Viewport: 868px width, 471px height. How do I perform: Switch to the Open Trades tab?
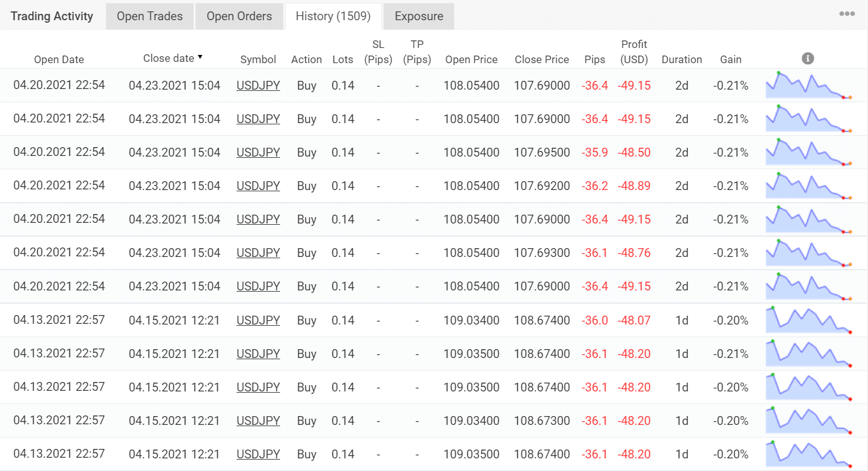click(x=149, y=16)
